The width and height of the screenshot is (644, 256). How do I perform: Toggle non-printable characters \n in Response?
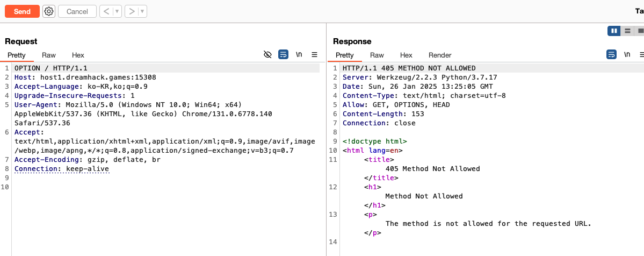pyautogui.click(x=627, y=54)
